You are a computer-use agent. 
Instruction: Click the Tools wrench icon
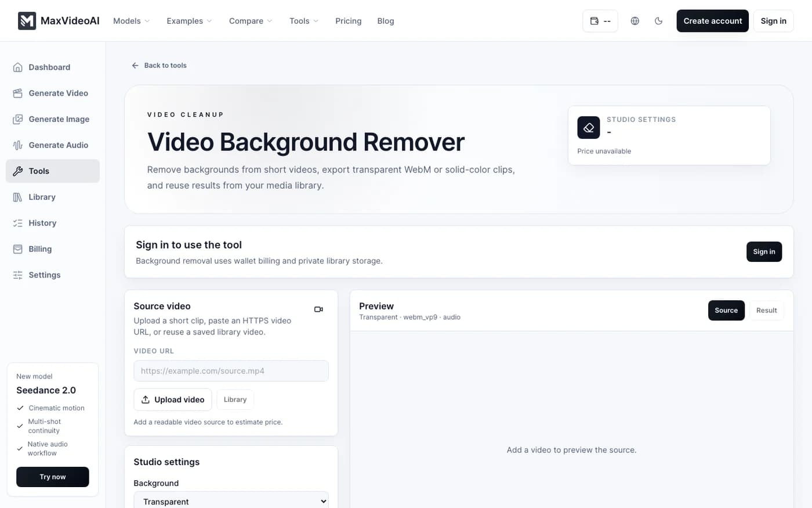pos(18,171)
